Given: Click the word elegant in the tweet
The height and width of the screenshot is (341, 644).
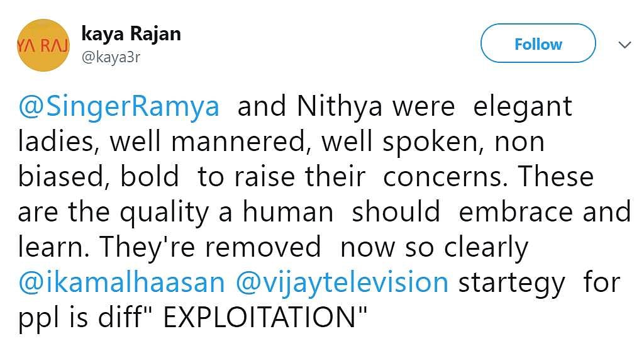Looking at the screenshot, I should [x=523, y=108].
